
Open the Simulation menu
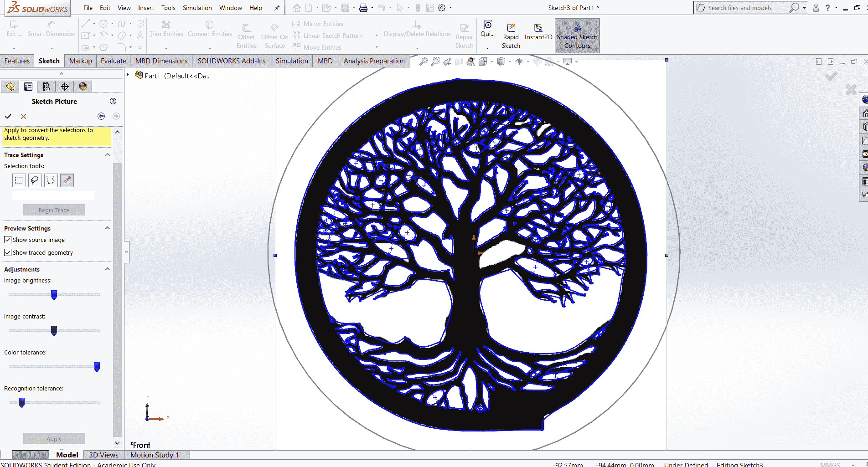(x=197, y=8)
